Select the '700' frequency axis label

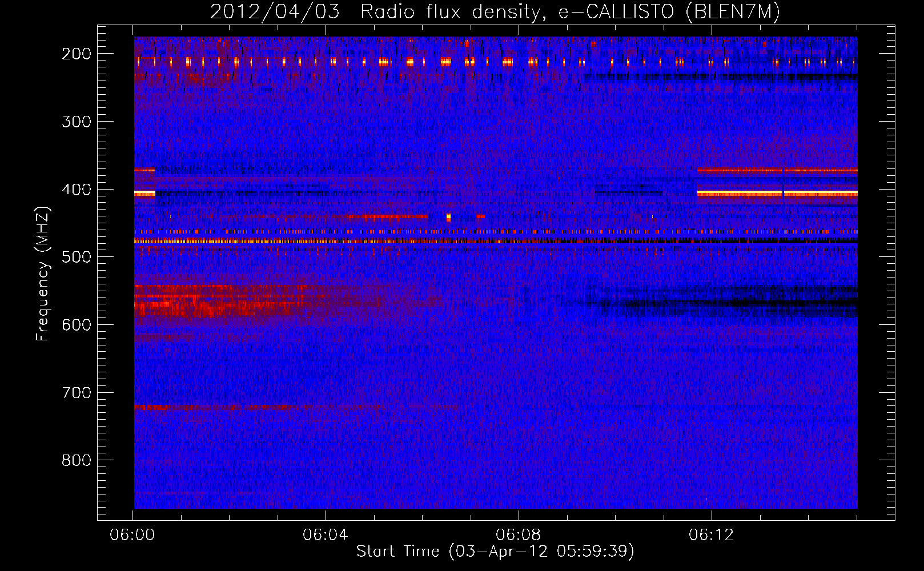pos(77,393)
